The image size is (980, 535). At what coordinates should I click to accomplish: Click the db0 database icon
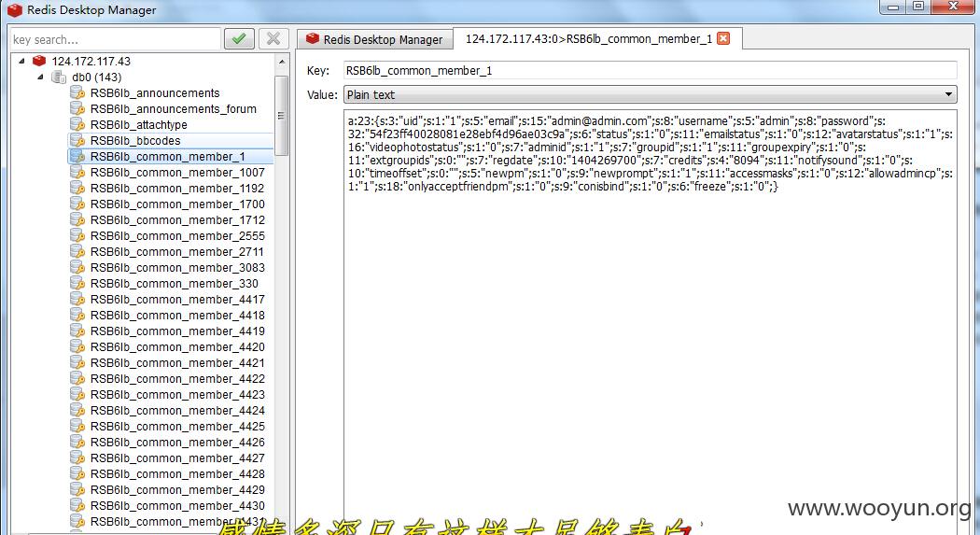coord(59,77)
